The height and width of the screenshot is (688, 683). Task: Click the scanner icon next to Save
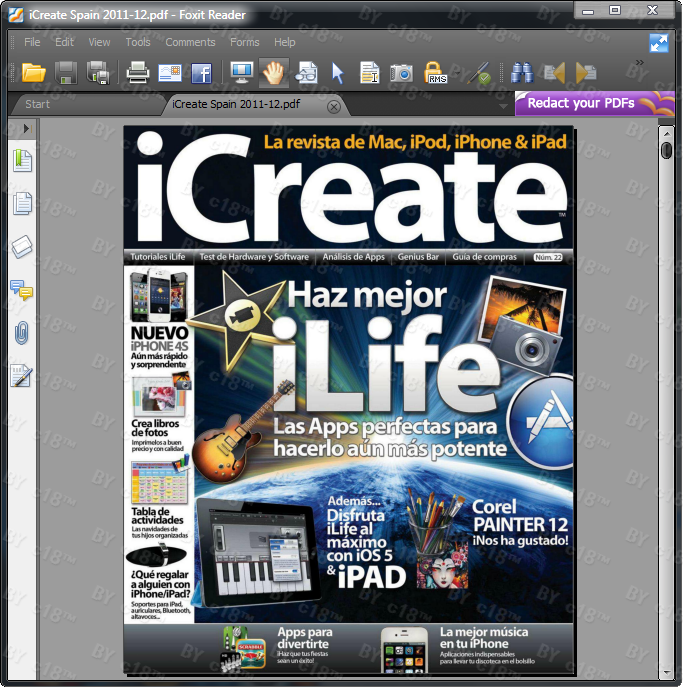(98, 73)
